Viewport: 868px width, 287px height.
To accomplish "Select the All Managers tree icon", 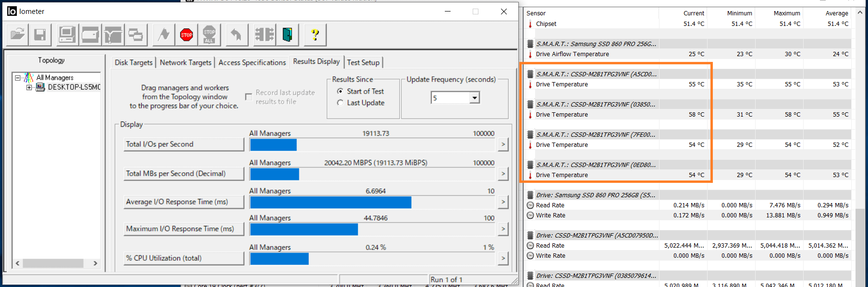I will [x=29, y=77].
